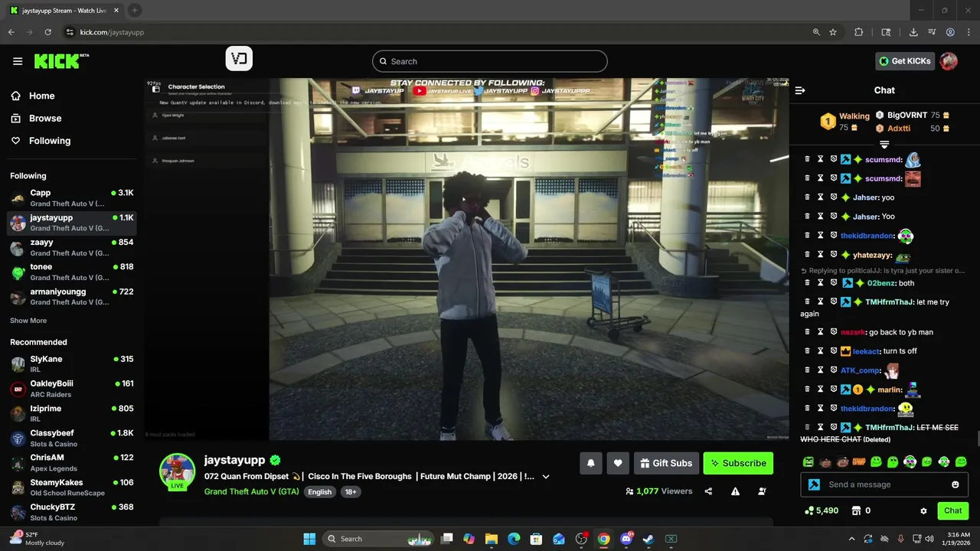Image resolution: width=980 pixels, height=551 pixels.
Task: Pick the first green emote in quick emote bar
Action: (x=808, y=461)
